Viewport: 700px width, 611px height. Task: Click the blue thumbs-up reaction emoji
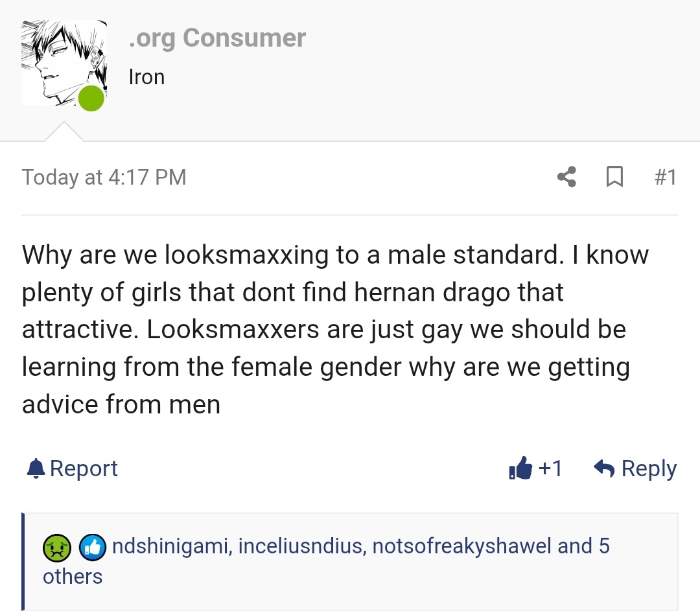pos(93,548)
